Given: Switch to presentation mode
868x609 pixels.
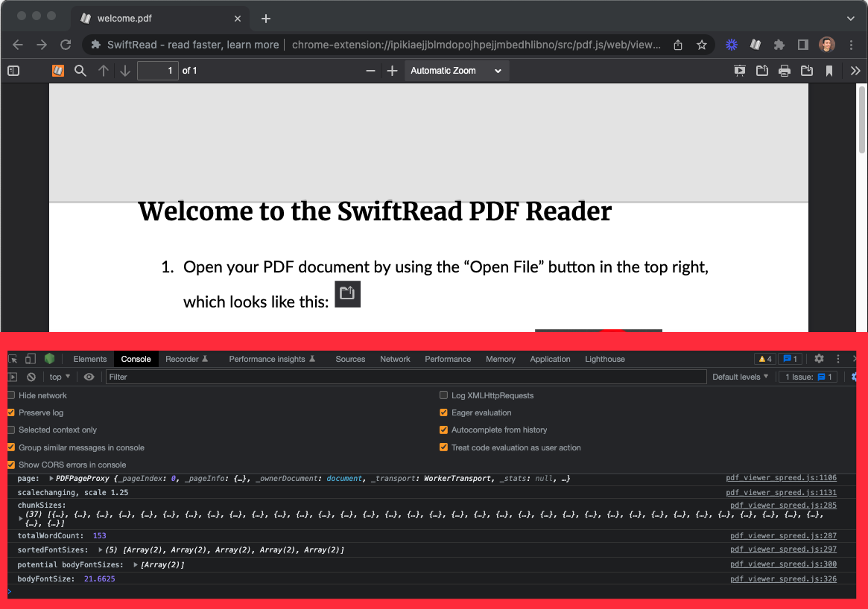Looking at the screenshot, I should pyautogui.click(x=740, y=71).
